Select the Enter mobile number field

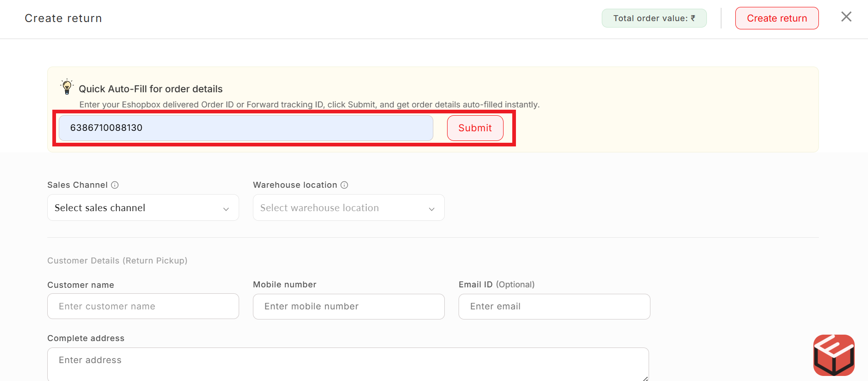tap(348, 307)
